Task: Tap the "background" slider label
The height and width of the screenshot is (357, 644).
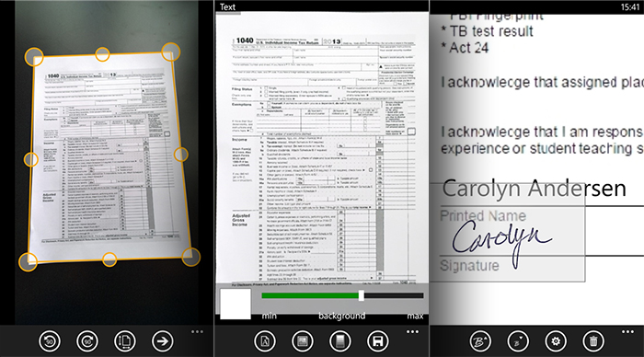Action: coord(341,316)
